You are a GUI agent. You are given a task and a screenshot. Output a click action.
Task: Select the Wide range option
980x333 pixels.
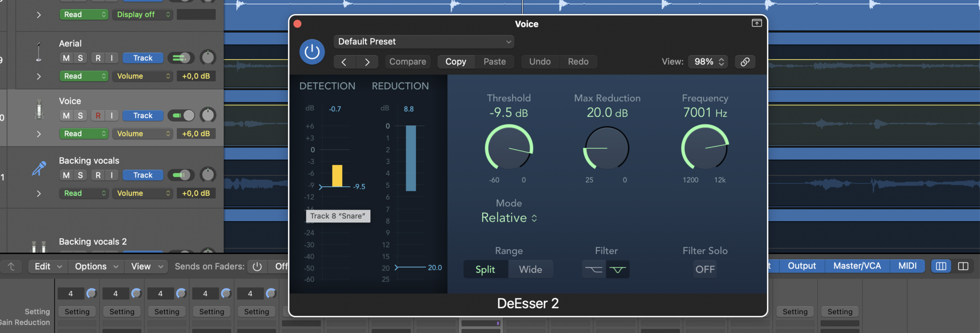(531, 269)
